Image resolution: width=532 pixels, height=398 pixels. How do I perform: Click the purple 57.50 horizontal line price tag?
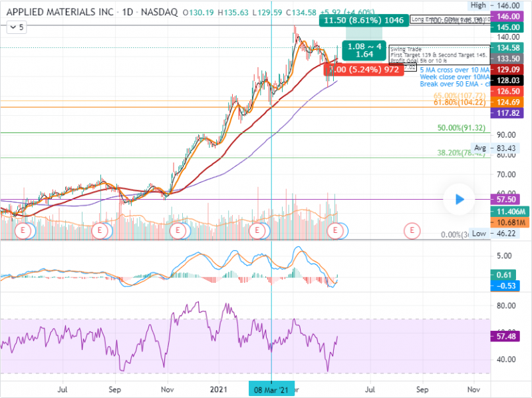click(508, 199)
